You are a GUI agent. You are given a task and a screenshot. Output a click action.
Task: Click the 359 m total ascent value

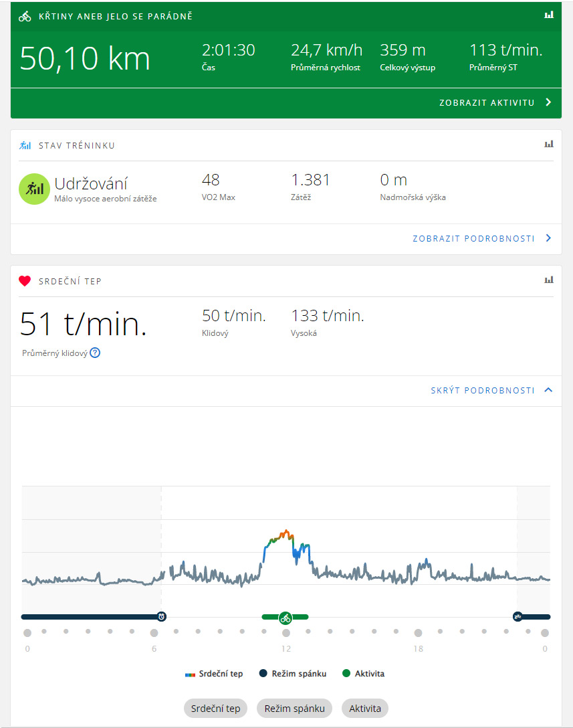pos(403,50)
